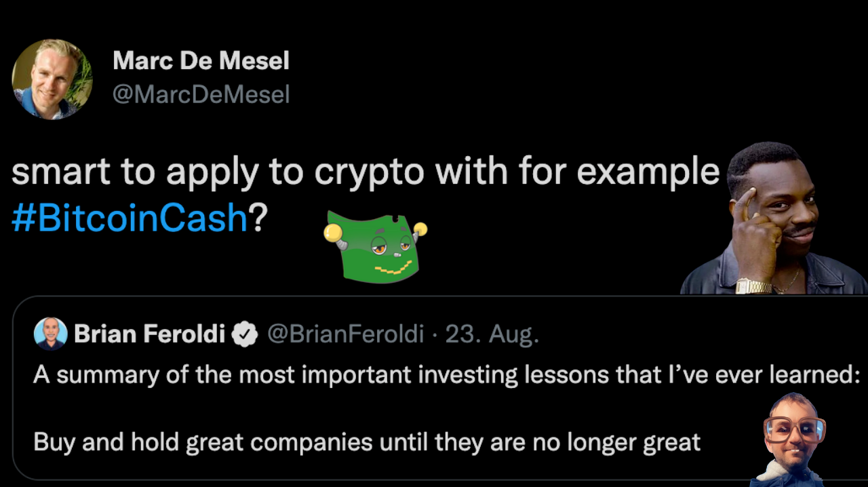
Task: Click the mascot's right gold coin
Action: pyautogui.click(x=420, y=229)
